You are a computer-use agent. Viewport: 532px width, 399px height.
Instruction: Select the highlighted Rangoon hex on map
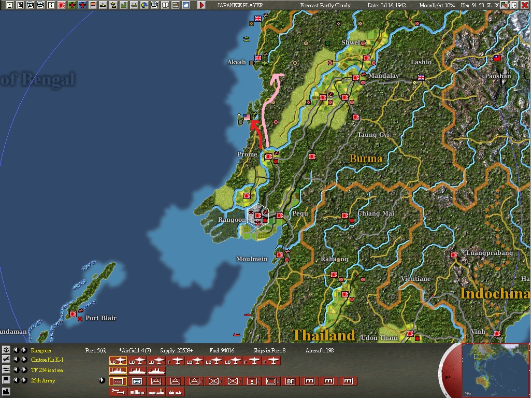coord(258,216)
